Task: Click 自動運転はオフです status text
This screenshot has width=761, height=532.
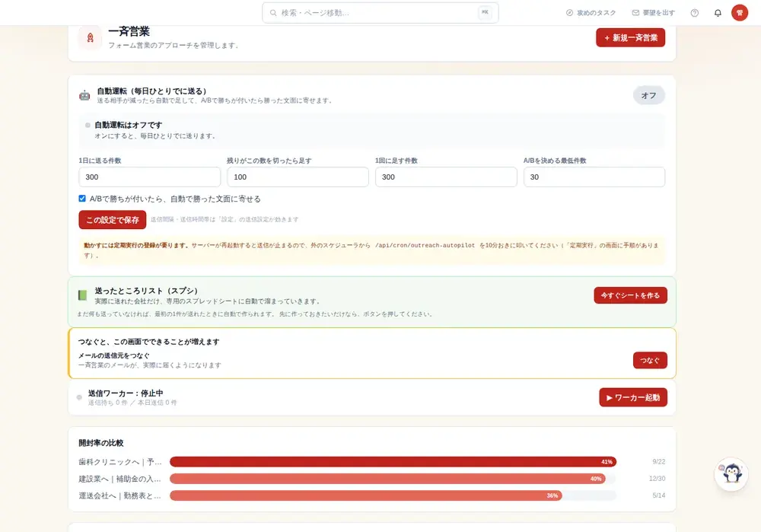Action: pos(128,125)
